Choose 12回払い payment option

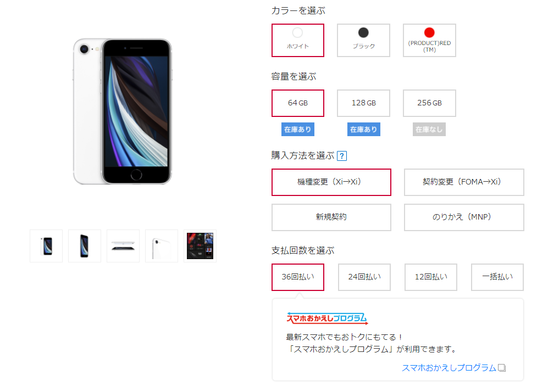point(430,277)
